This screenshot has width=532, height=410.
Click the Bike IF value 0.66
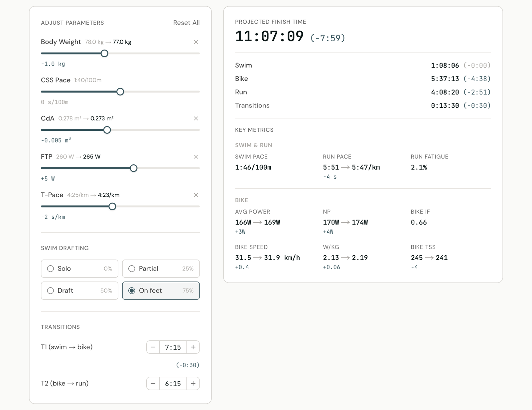click(419, 222)
